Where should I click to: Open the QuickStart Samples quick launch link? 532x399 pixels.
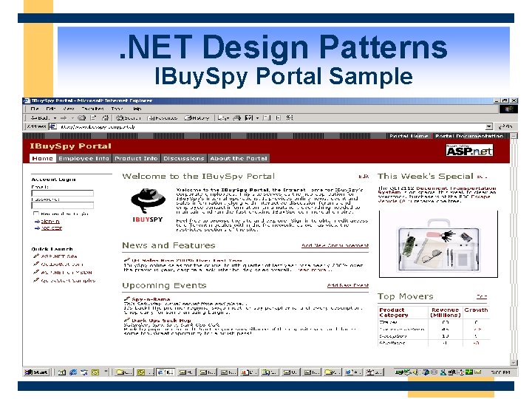coord(68,281)
